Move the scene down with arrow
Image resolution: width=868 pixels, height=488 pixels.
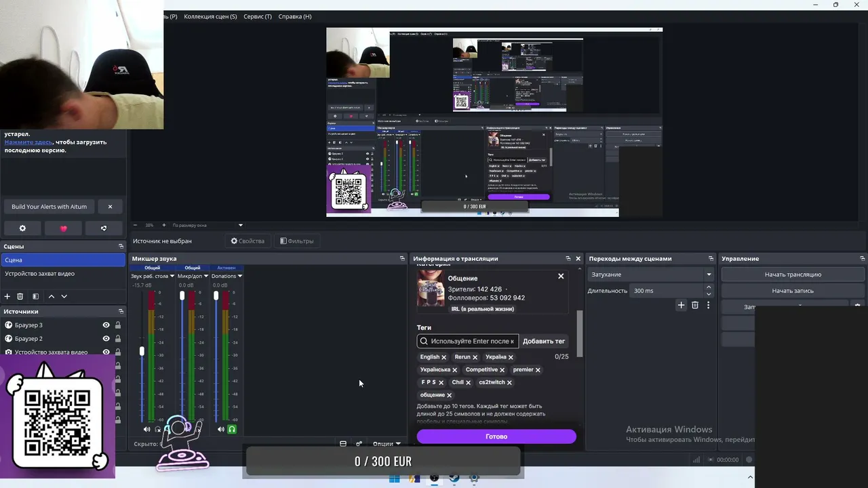coord(64,296)
